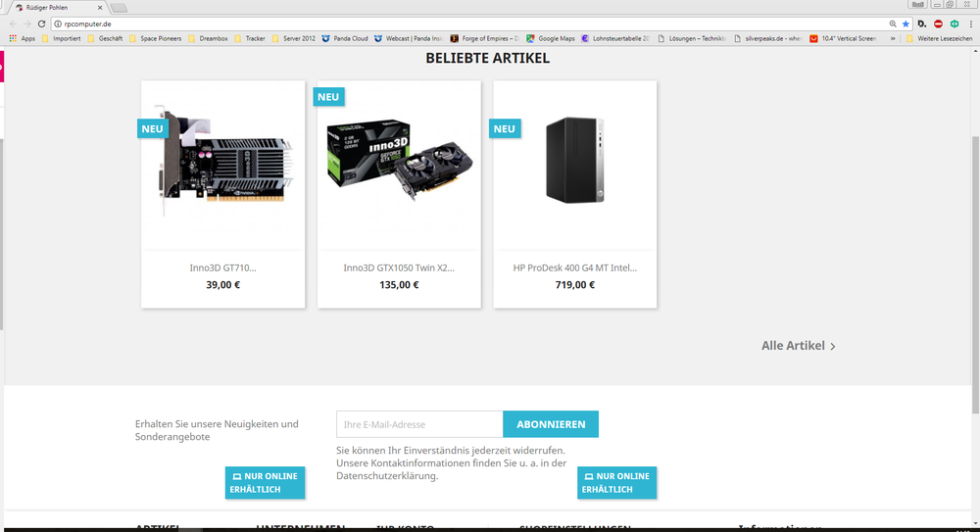The height and width of the screenshot is (532, 980).
Task: Open the Lösungen – Technik bookmark
Action: click(x=691, y=38)
